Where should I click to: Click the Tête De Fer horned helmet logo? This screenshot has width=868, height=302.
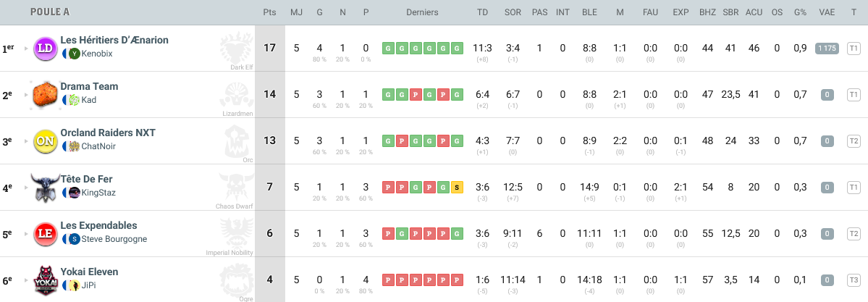(45, 187)
